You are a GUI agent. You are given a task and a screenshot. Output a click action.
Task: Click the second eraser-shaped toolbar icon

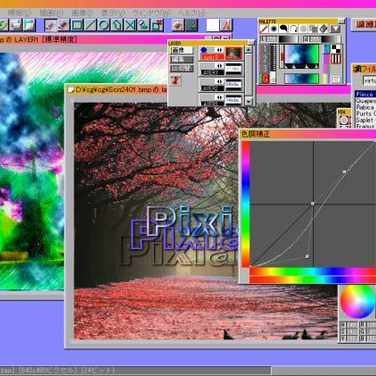pyautogui.click(x=64, y=25)
